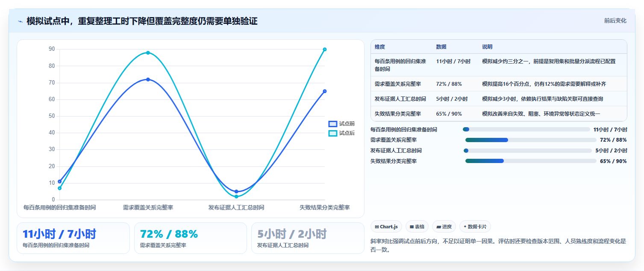
Task: Click the header title 模拟试点中，重复整理工时下降
Action: tap(142, 21)
